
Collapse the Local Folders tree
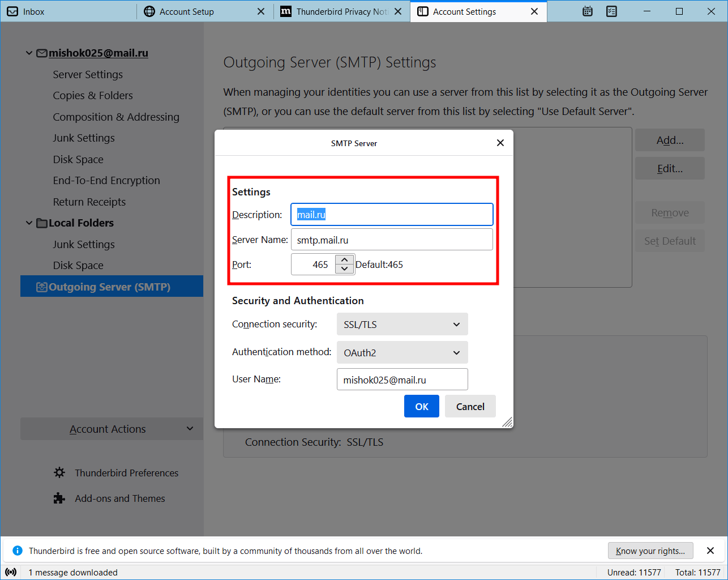pos(29,223)
